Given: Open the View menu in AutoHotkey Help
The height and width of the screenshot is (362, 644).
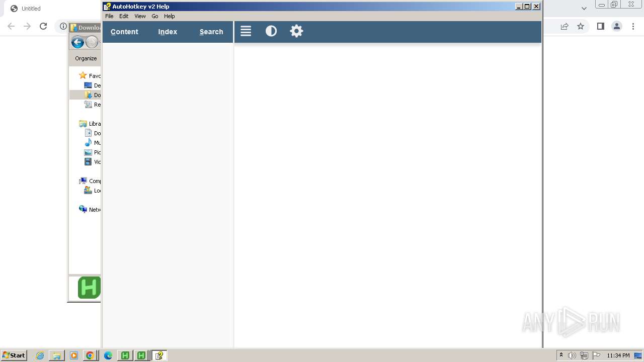Looking at the screenshot, I should pyautogui.click(x=140, y=16).
